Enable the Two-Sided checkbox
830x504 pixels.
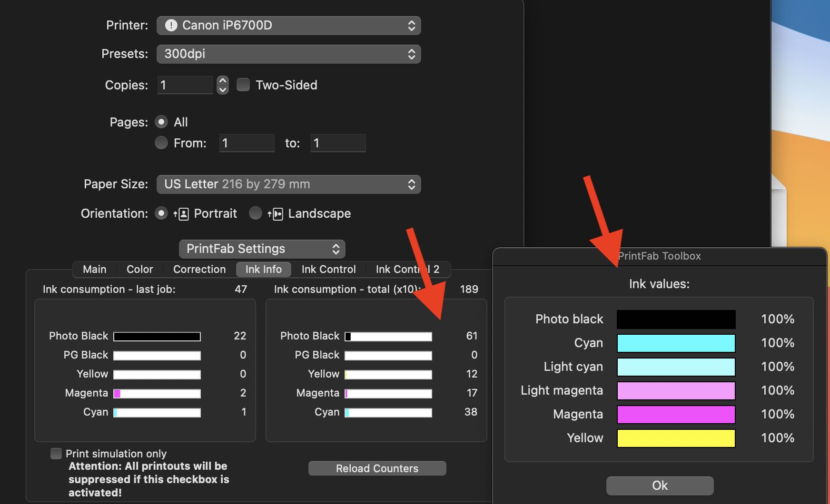243,85
